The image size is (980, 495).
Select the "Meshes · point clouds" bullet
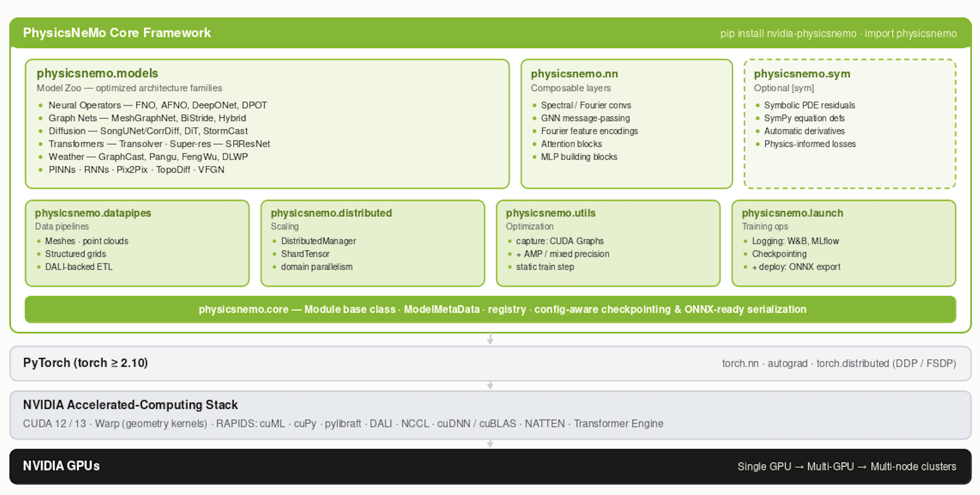pyautogui.click(x=87, y=241)
